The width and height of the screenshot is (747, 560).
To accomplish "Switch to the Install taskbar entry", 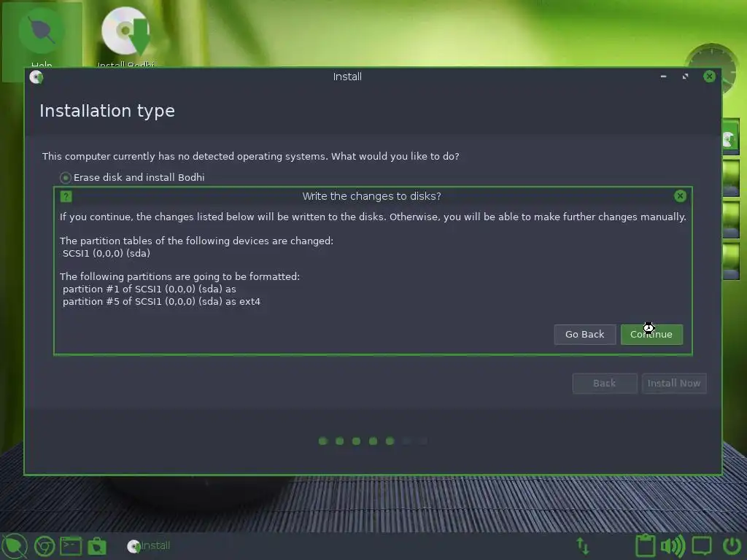I will [x=149, y=545].
